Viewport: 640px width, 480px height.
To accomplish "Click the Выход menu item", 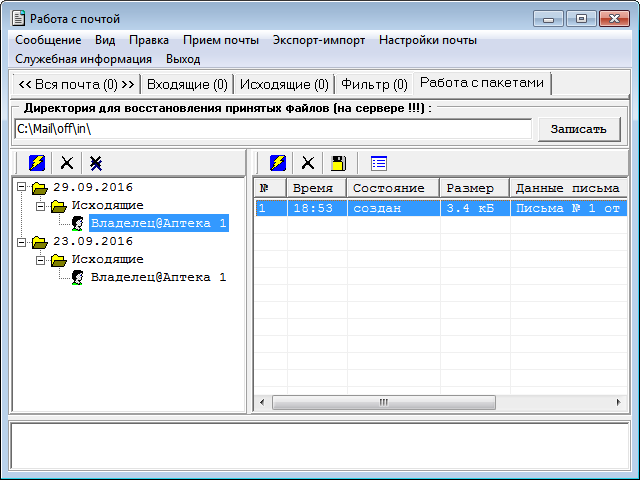I will (183, 59).
